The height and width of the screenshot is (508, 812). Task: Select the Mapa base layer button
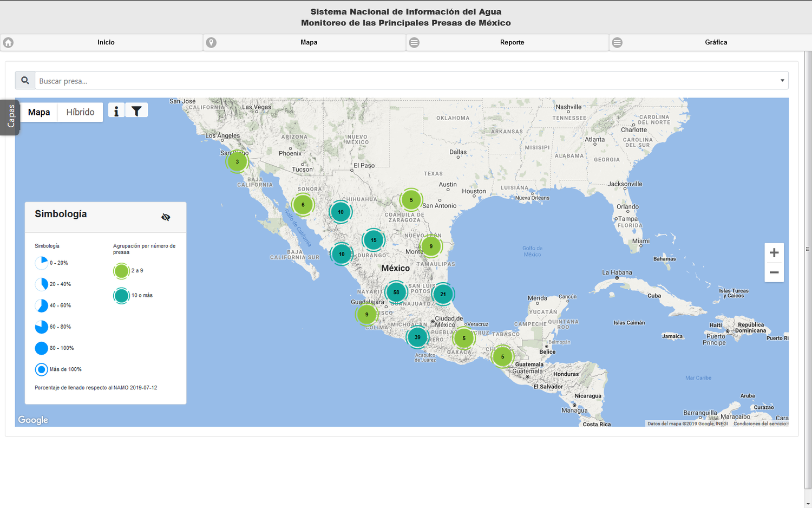coord(39,112)
